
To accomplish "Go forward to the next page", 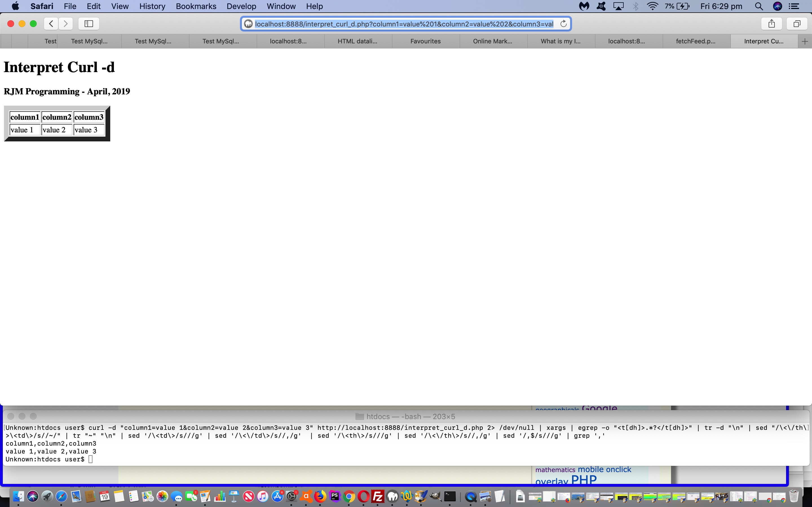I will point(66,23).
